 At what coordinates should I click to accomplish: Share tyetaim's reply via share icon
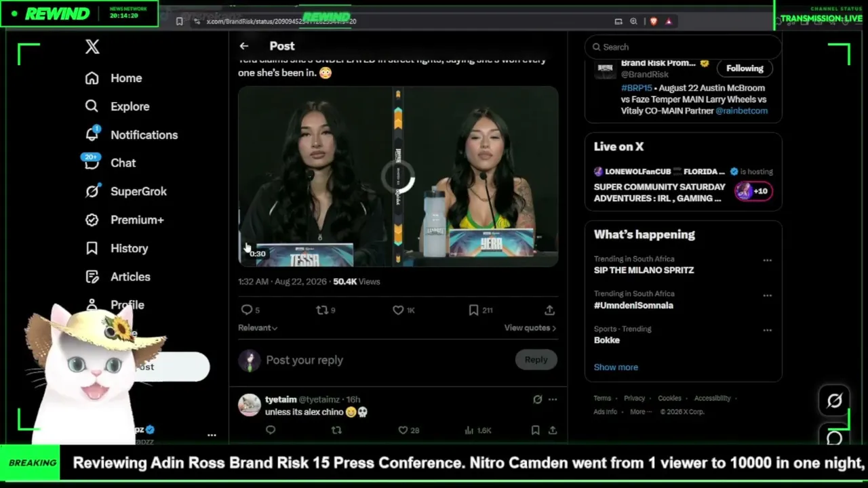(553, 430)
